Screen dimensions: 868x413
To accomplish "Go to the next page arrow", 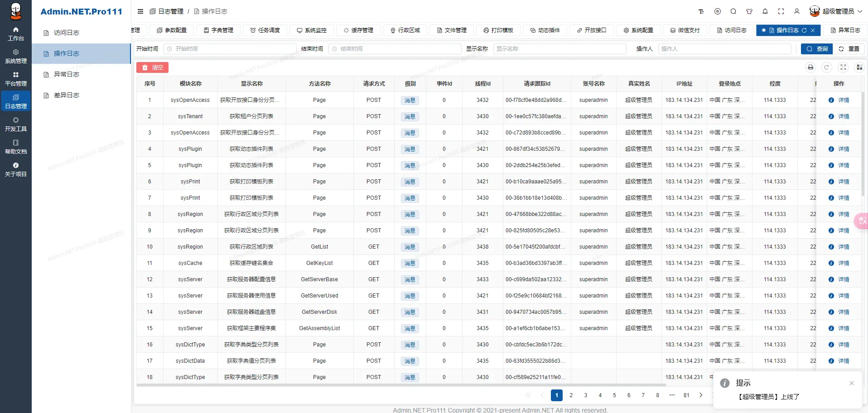I will coord(701,395).
